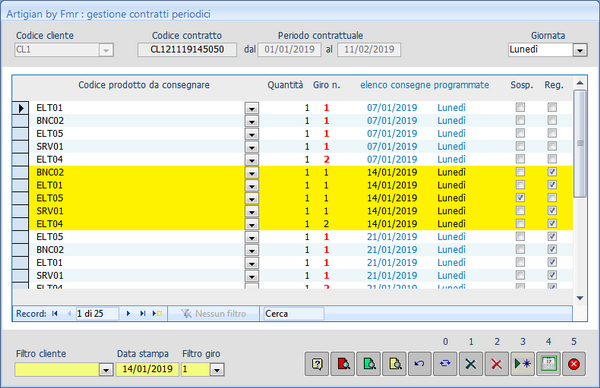
Task: Create new blank record in navigator
Action: pyautogui.click(x=157, y=313)
